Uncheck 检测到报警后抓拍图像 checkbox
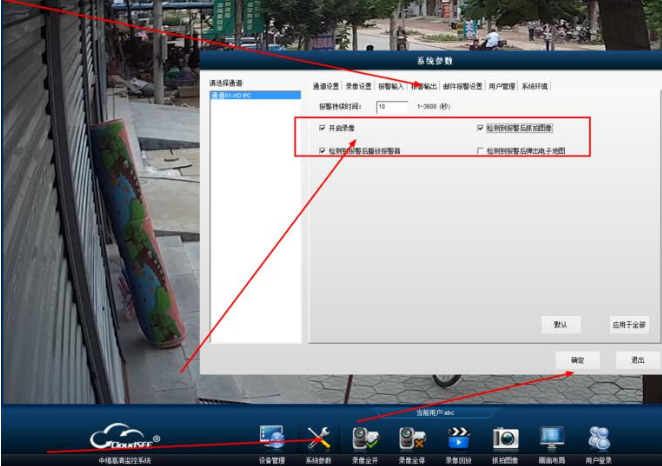Image resolution: width=662 pixels, height=466 pixels. point(481,128)
